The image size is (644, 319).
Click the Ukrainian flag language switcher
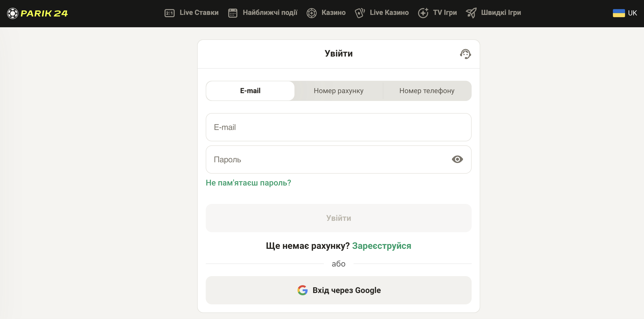[x=619, y=13]
